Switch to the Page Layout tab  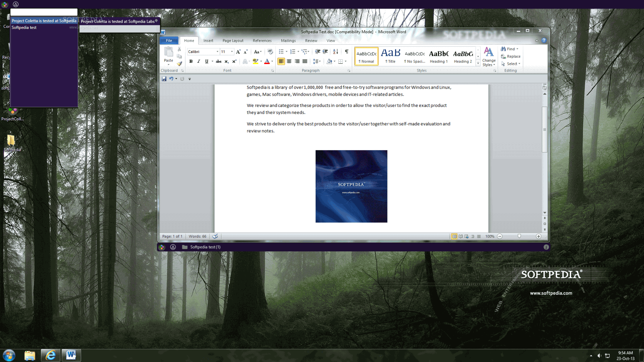pyautogui.click(x=233, y=41)
